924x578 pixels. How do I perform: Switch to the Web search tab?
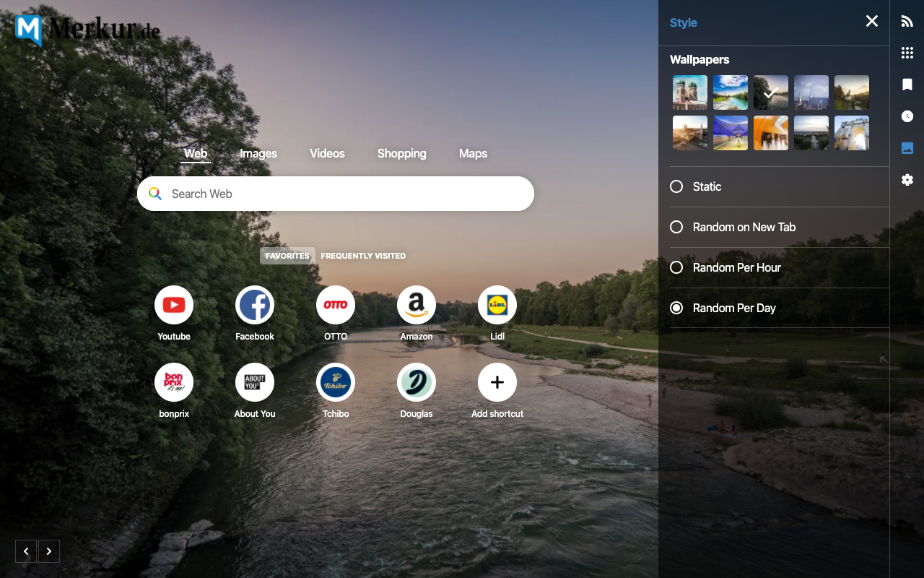pyautogui.click(x=196, y=153)
